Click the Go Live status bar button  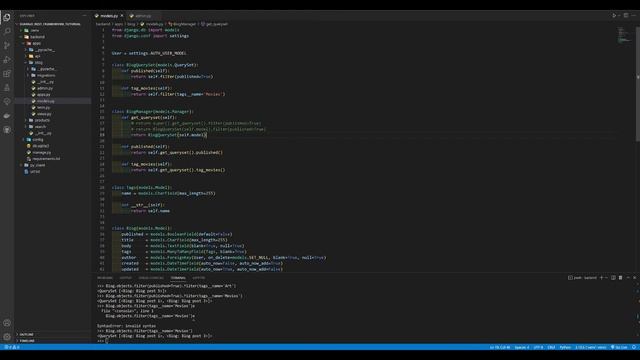[x=619, y=347]
